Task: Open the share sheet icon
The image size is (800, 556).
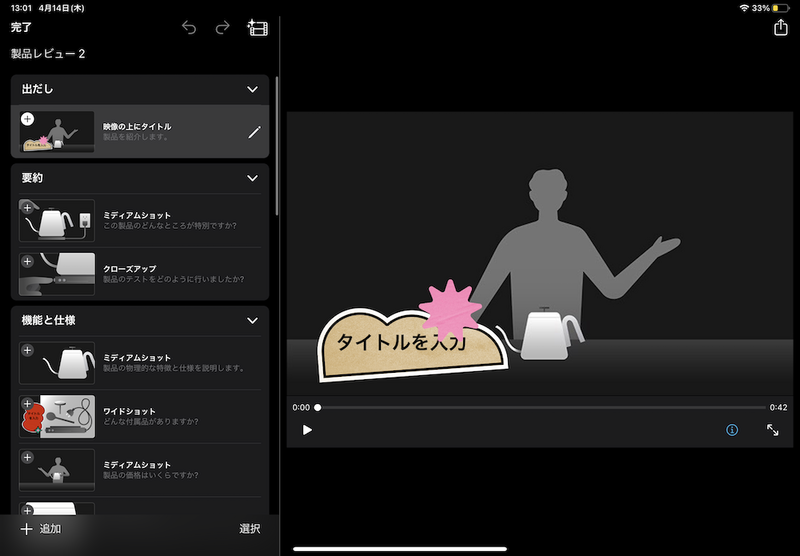Action: click(x=781, y=28)
